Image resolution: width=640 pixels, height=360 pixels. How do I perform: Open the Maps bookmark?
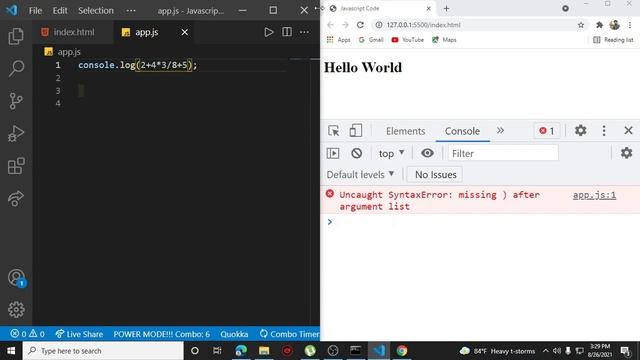(x=444, y=40)
